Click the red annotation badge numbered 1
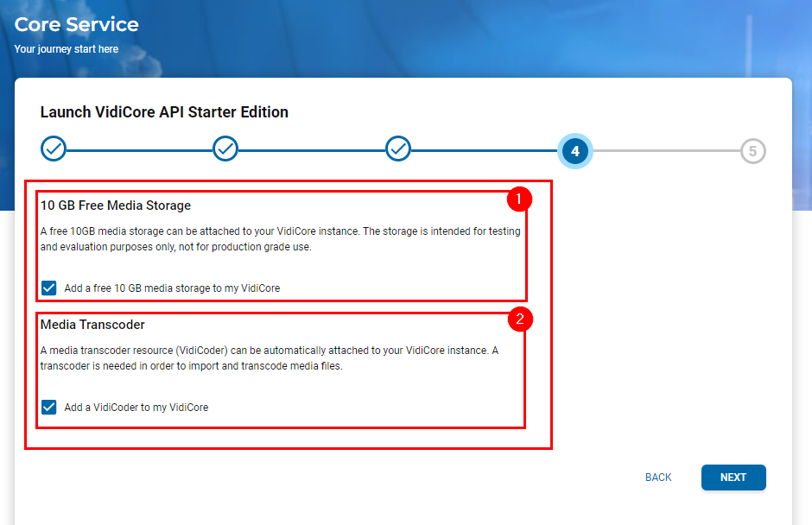Viewport: 812px width, 525px height. pyautogui.click(x=517, y=200)
